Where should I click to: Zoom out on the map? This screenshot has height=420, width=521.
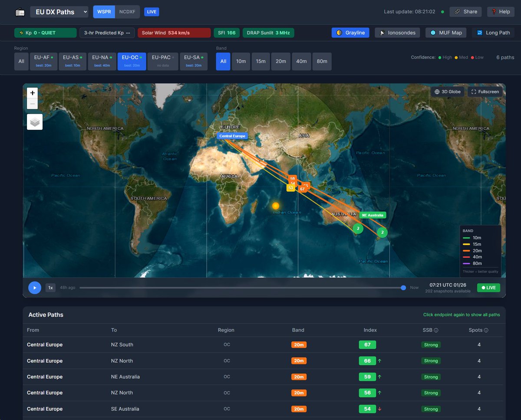(33, 104)
